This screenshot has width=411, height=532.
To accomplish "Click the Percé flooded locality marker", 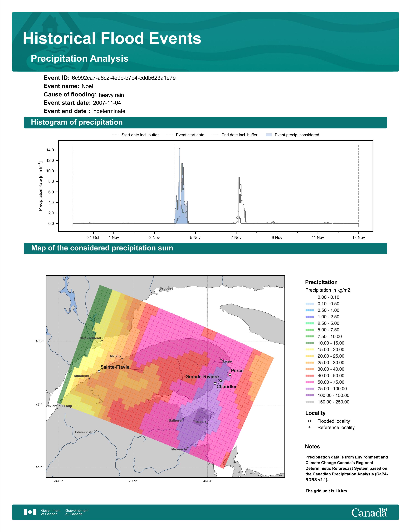I will tap(230, 375).
